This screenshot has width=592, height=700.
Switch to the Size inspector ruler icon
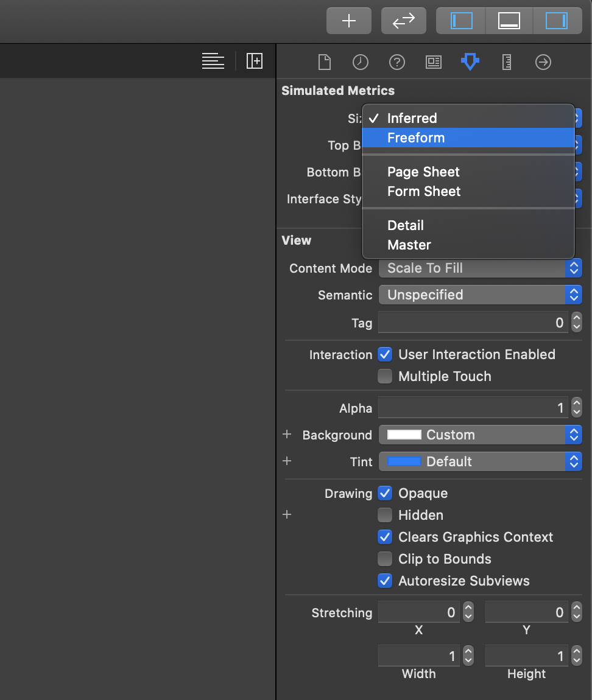click(x=506, y=61)
